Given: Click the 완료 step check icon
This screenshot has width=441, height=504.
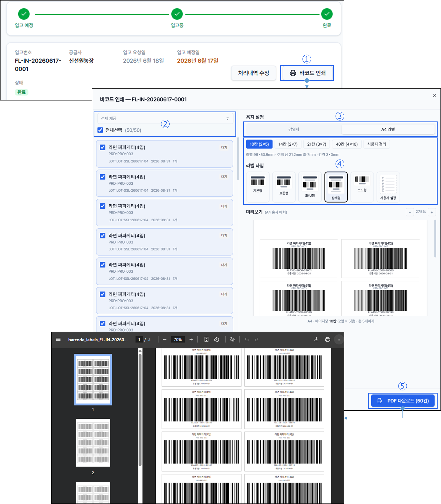Looking at the screenshot, I should tap(327, 14).
